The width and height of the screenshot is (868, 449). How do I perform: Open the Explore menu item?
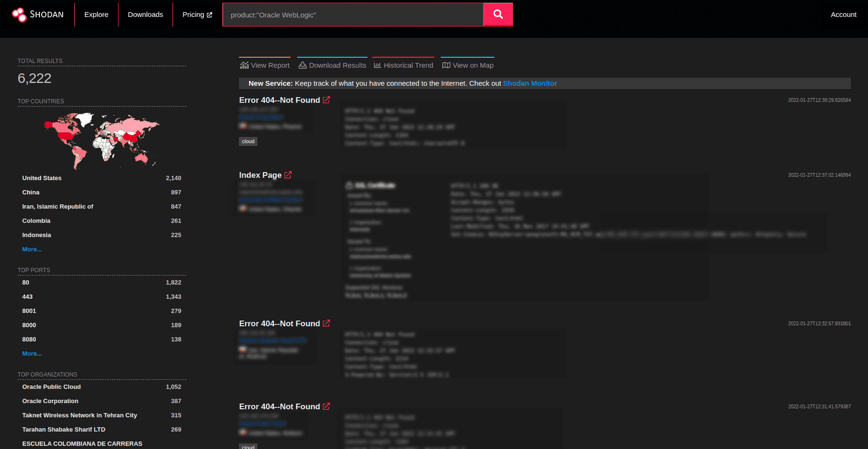pyautogui.click(x=96, y=14)
